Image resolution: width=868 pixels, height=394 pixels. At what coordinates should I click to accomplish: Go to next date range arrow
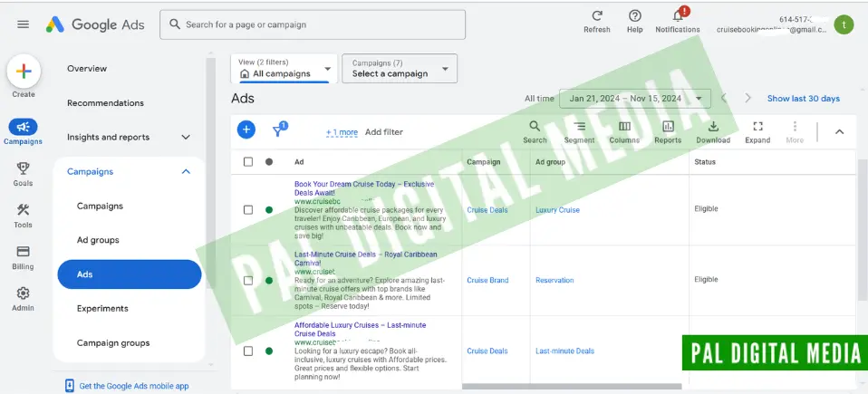pos(747,99)
